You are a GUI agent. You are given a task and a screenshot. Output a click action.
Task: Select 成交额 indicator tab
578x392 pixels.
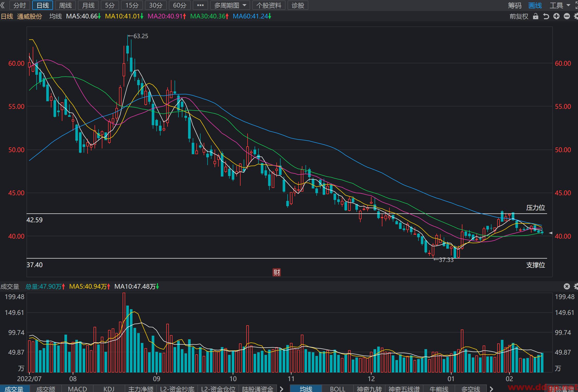click(x=46, y=389)
